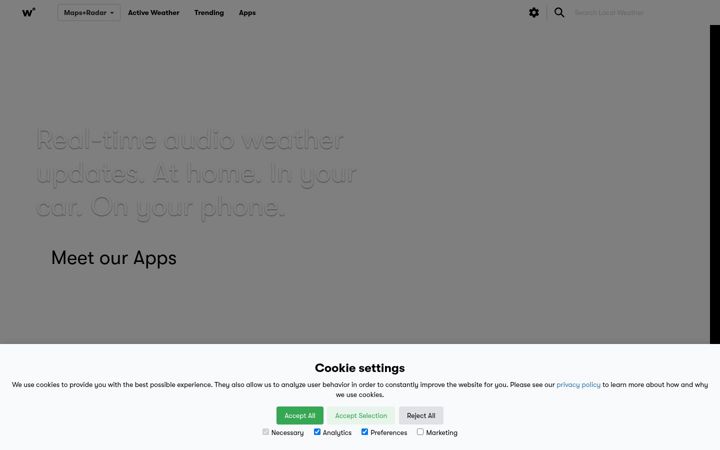Image resolution: width=720 pixels, height=450 pixels.
Task: Click the W logo home icon
Action: [28, 12]
